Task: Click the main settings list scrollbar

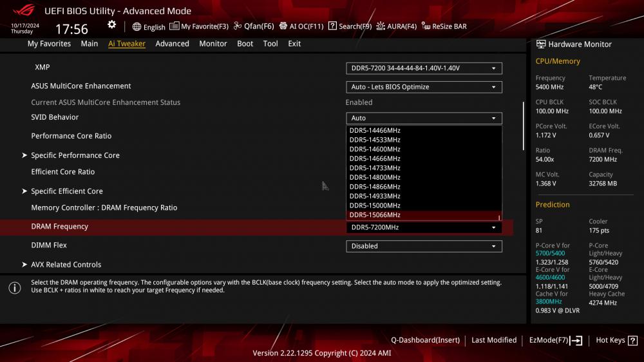Action: pyautogui.click(x=523, y=126)
